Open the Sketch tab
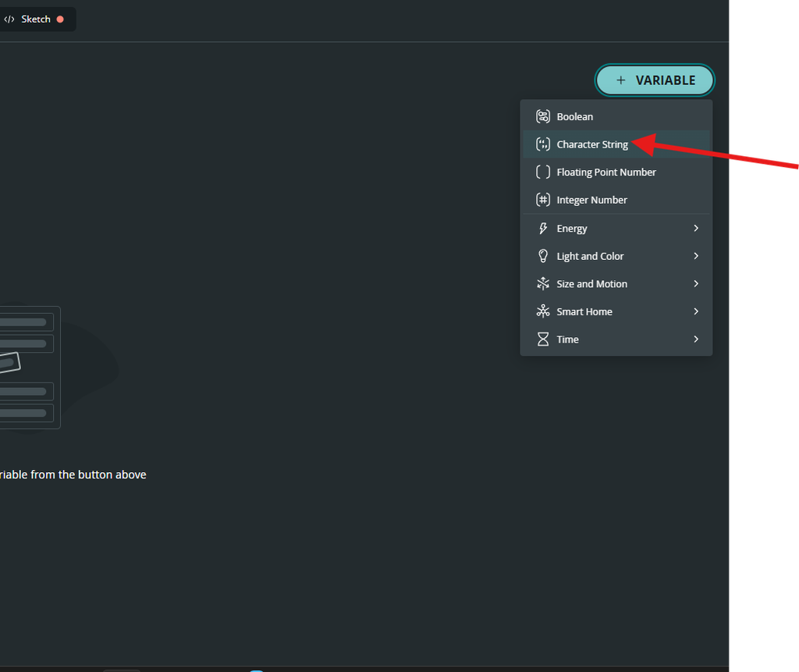The height and width of the screenshot is (672, 799). tap(34, 20)
